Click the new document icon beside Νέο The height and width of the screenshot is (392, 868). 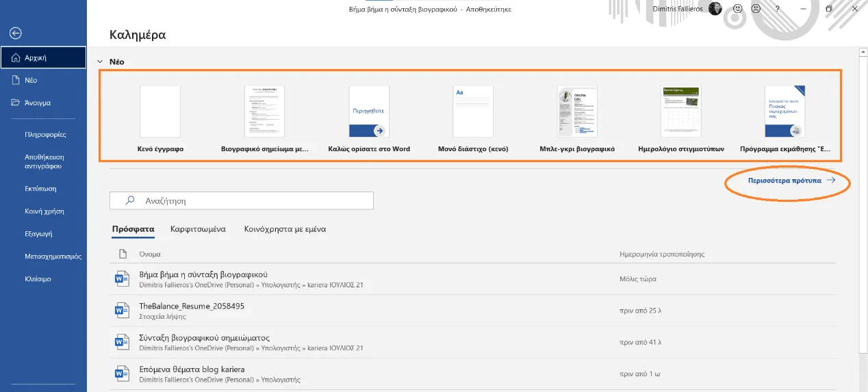16,80
